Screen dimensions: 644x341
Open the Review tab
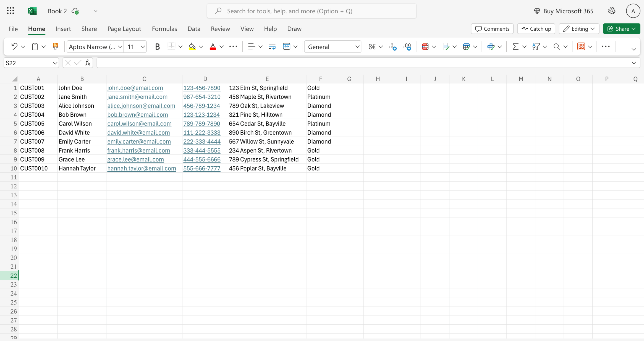tap(220, 29)
